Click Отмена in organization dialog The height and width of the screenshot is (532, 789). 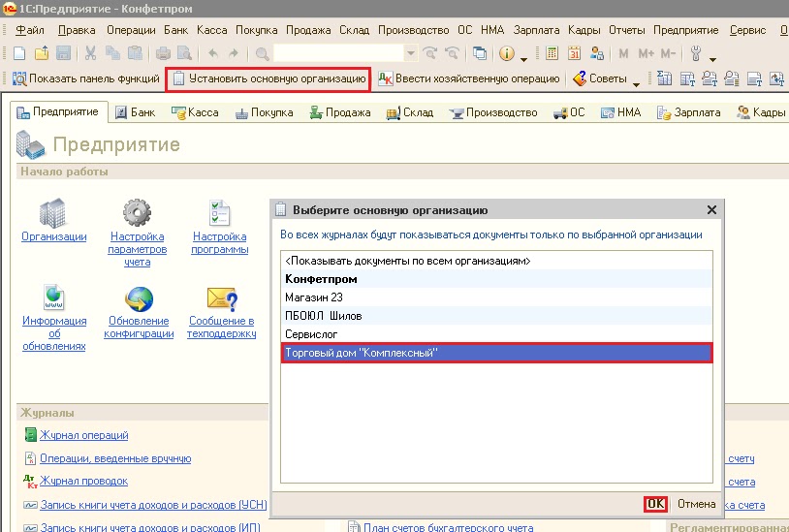pyautogui.click(x=696, y=504)
